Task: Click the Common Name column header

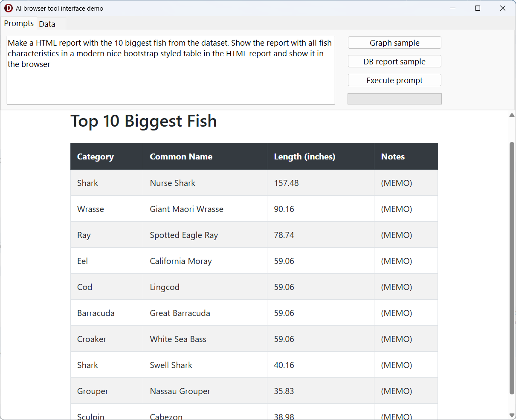Action: [181, 156]
